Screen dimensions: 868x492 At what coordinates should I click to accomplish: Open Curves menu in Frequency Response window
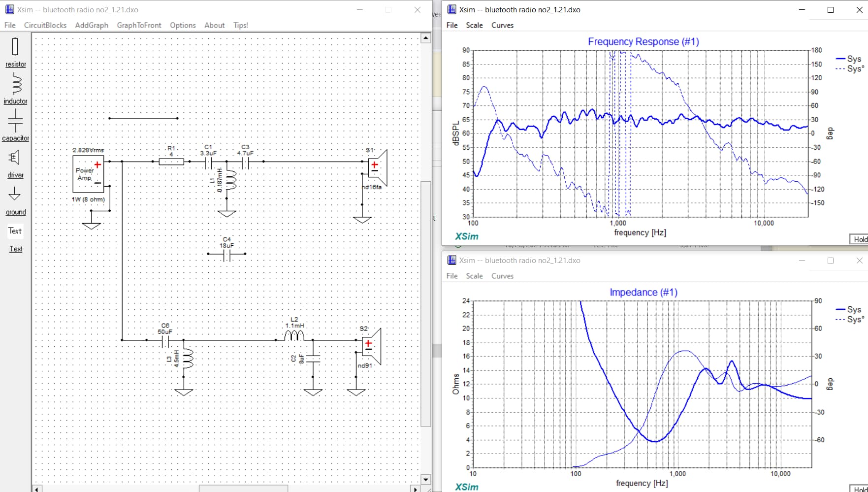tap(502, 25)
